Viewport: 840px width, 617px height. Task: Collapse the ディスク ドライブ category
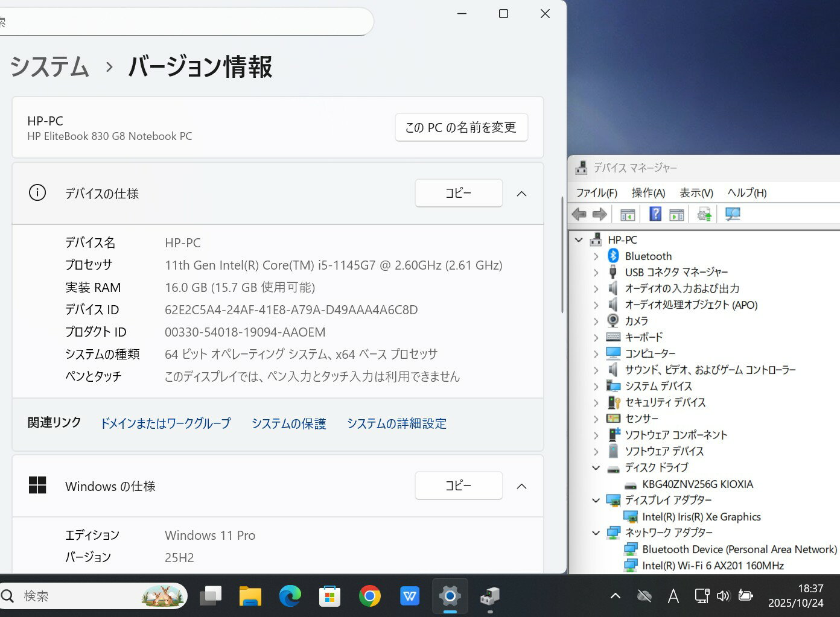pos(596,468)
